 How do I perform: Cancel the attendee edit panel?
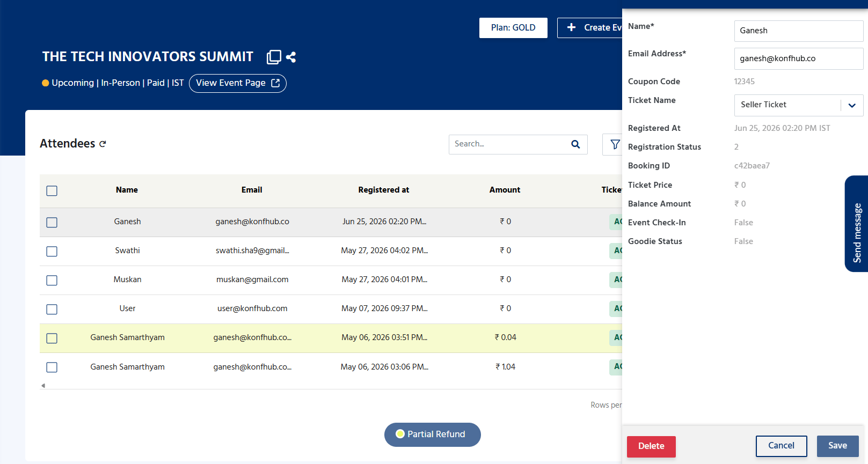pos(781,446)
